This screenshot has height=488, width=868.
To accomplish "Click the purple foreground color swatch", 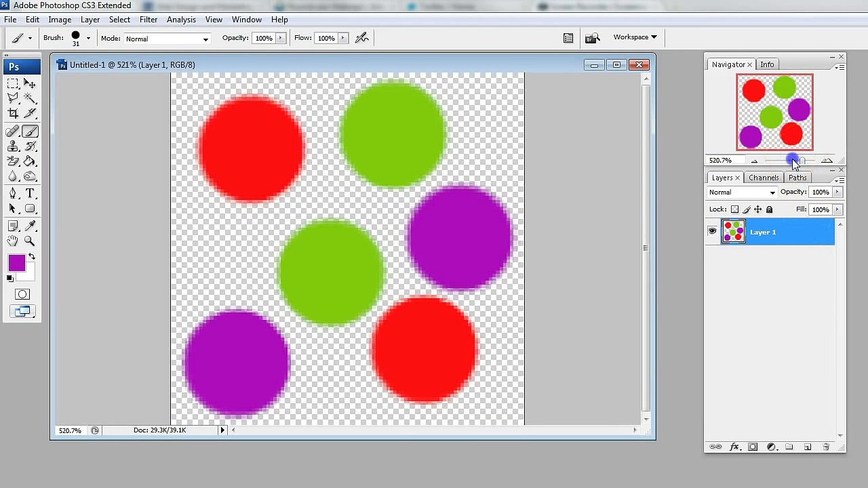I will [16, 263].
